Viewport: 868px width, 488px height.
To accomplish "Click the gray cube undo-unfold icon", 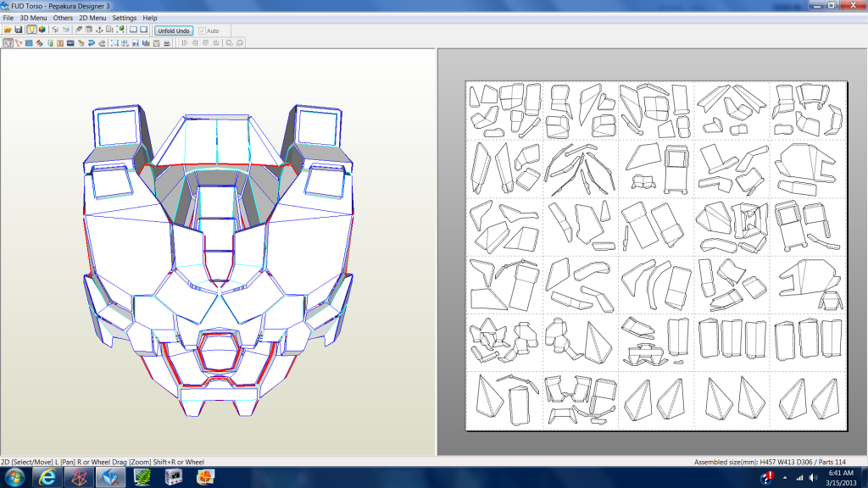I will [x=55, y=30].
